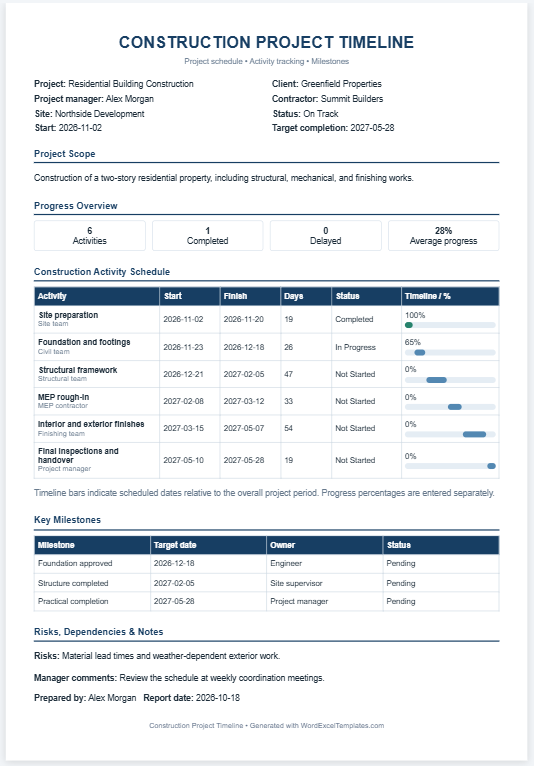Click the Finish column header
The height and width of the screenshot is (766, 534).
click(x=250, y=296)
